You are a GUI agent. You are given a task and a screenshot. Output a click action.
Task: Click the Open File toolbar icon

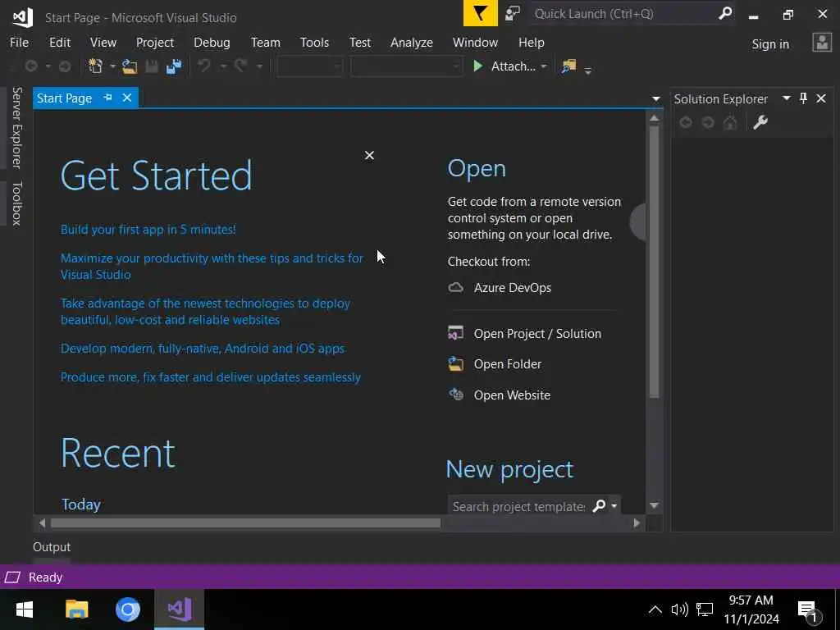(130, 66)
